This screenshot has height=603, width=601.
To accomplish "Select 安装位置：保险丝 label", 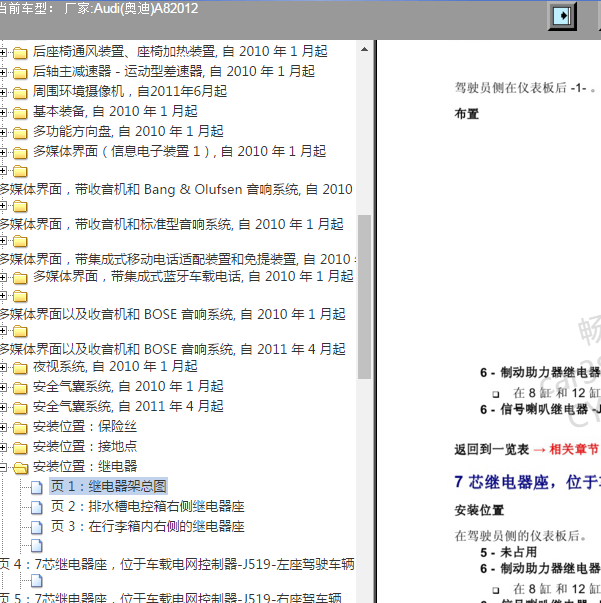I will click(85, 426).
